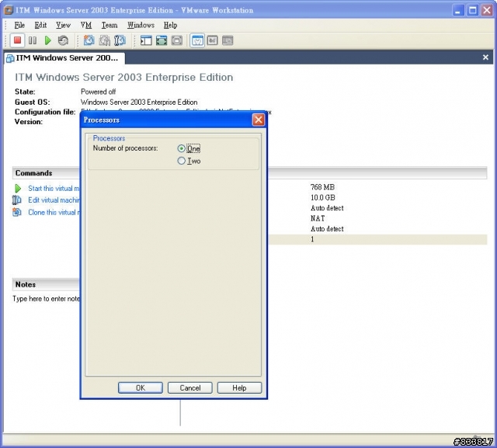The height and width of the screenshot is (448, 497).
Task: Select the ITM Windows Server 200... tab
Action: (64, 58)
